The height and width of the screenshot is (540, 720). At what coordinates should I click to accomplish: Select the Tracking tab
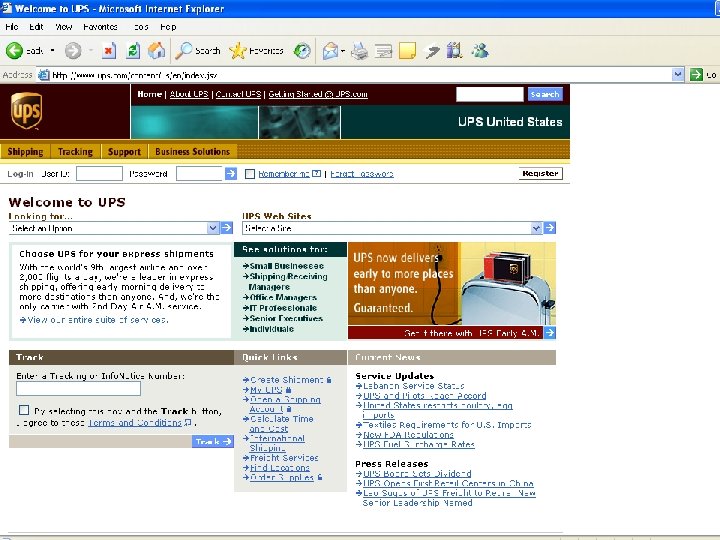[x=75, y=152]
